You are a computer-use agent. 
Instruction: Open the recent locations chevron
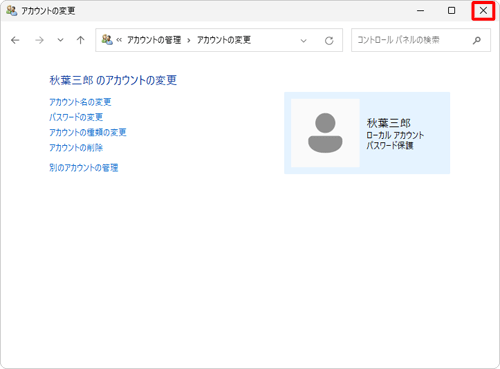(60, 40)
